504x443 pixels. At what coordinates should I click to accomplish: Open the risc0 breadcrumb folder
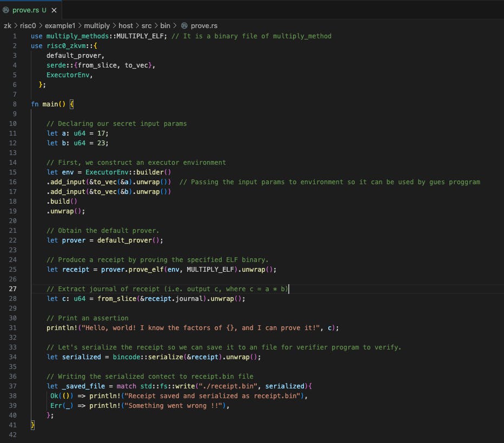click(x=28, y=26)
